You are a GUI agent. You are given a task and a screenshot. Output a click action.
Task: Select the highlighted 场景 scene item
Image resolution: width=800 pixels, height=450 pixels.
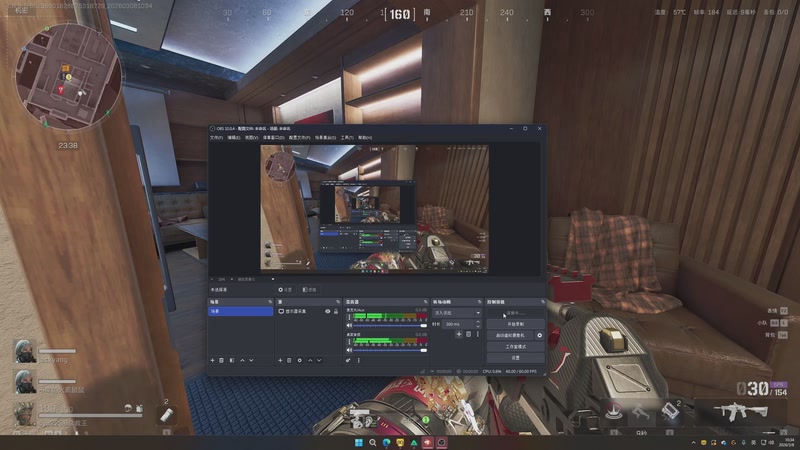pyautogui.click(x=241, y=311)
